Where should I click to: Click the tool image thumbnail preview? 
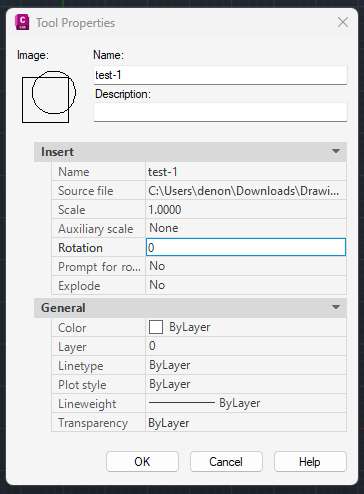49,97
